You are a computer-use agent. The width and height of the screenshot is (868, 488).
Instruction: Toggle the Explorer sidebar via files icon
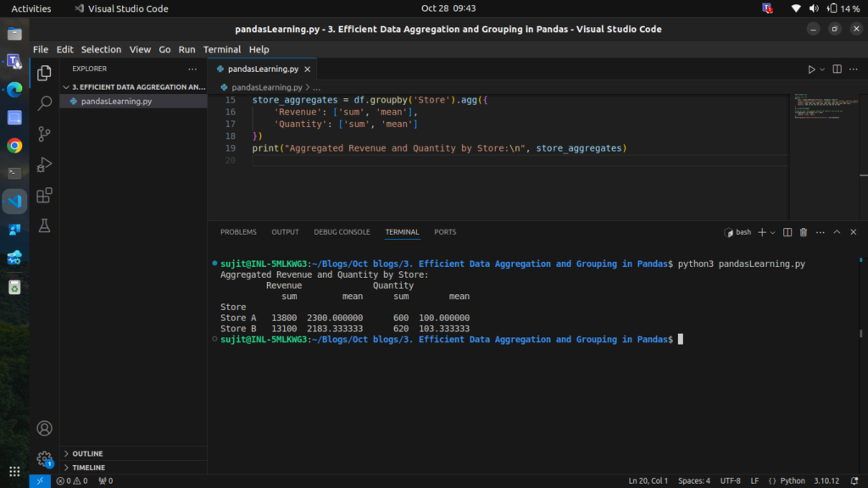[x=45, y=73]
